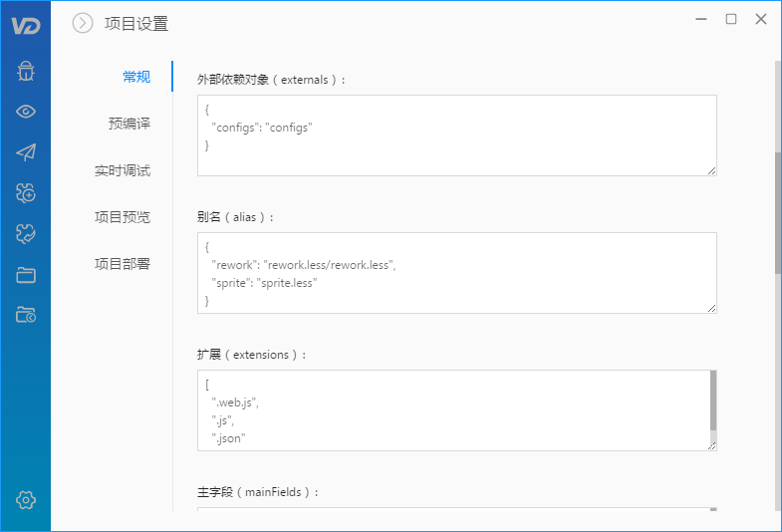Open the add-plugin puzzle icon
782x532 pixels.
coord(26,193)
